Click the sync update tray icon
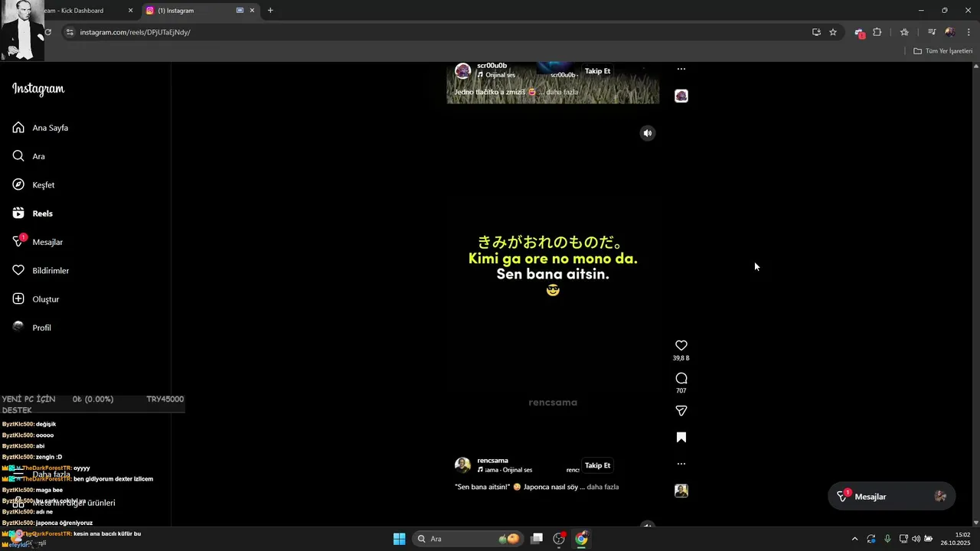This screenshot has height=551, width=980. coord(871,539)
